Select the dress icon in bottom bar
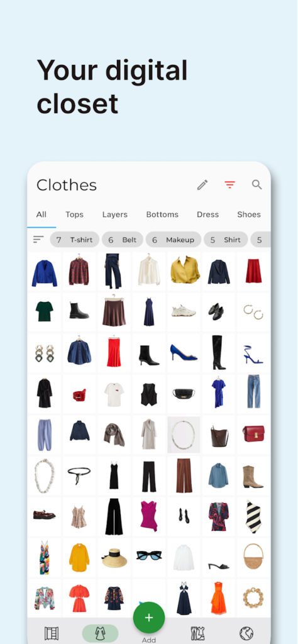298x644 pixels. 100,633
